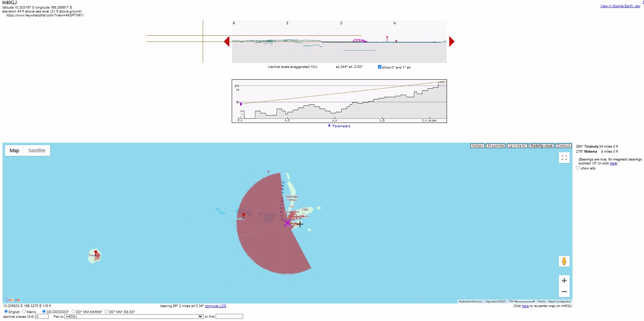Click the Tinakula summit red marker
This screenshot has width=644, height=321.
tap(95, 253)
